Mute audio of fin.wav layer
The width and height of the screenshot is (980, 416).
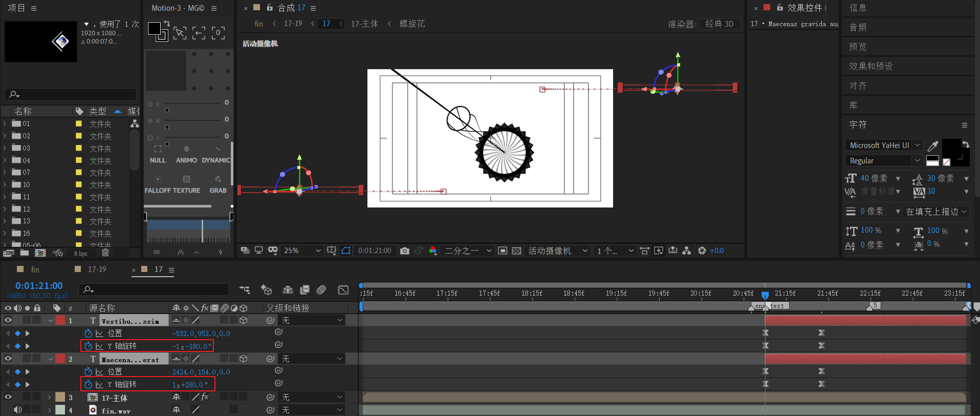point(17,409)
